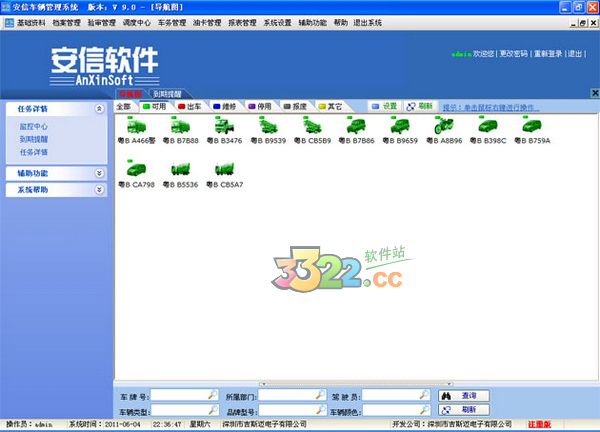Screen dimensions: 600x432
Task: Select vehicle 粤B B3476 truck icon
Action: pyautogui.click(x=224, y=126)
